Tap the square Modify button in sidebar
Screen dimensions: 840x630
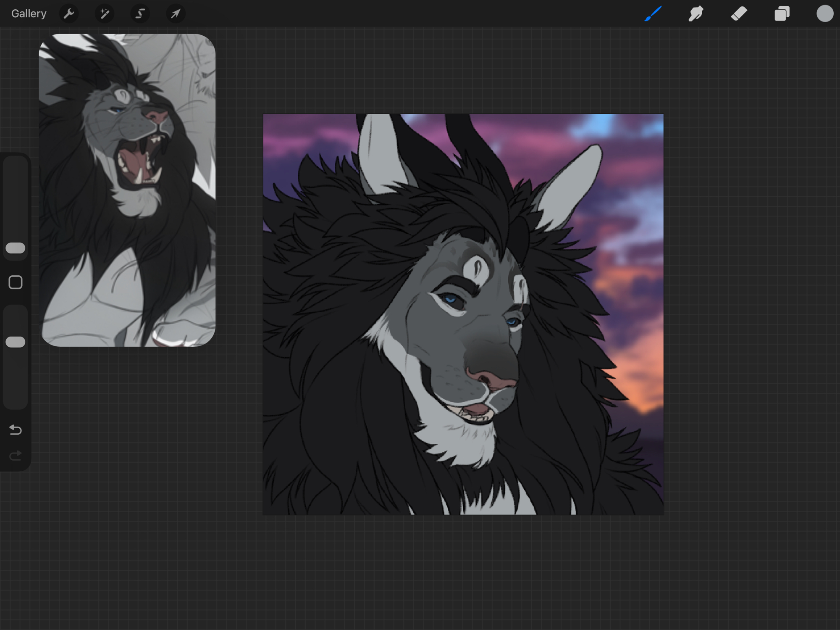16,282
